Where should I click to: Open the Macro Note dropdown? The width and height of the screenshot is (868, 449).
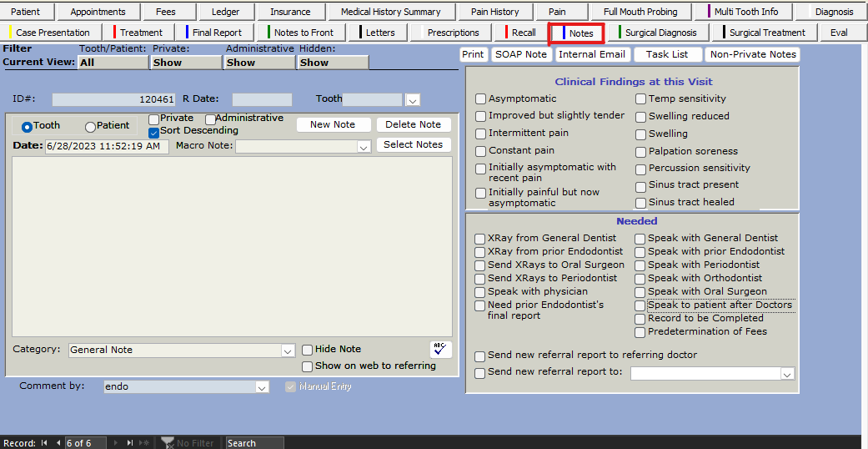point(363,147)
